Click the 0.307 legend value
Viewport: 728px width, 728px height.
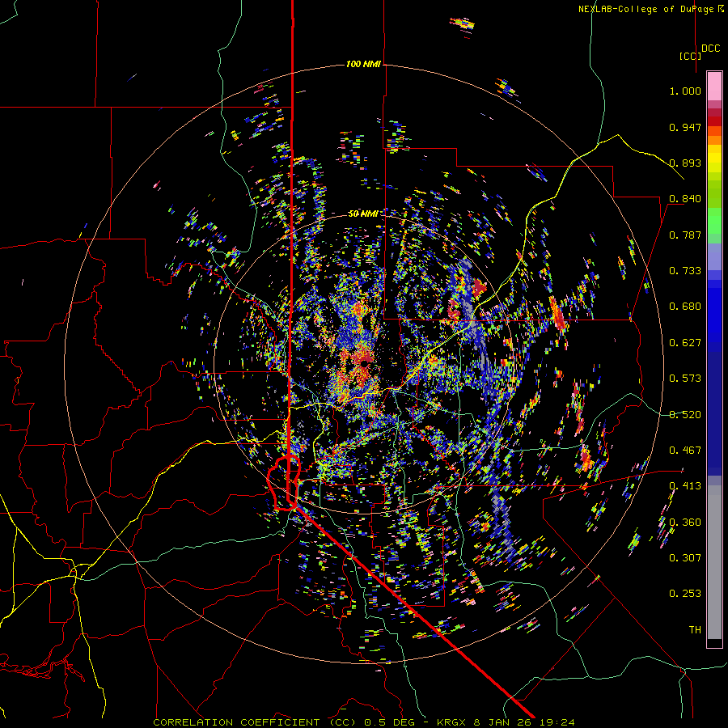[x=685, y=558]
